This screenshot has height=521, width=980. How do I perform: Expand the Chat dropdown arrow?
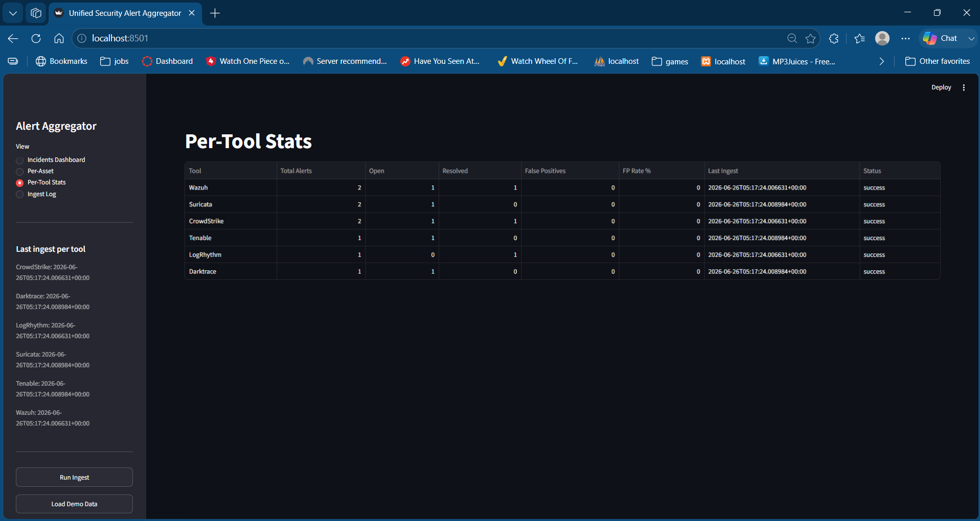[971, 38]
